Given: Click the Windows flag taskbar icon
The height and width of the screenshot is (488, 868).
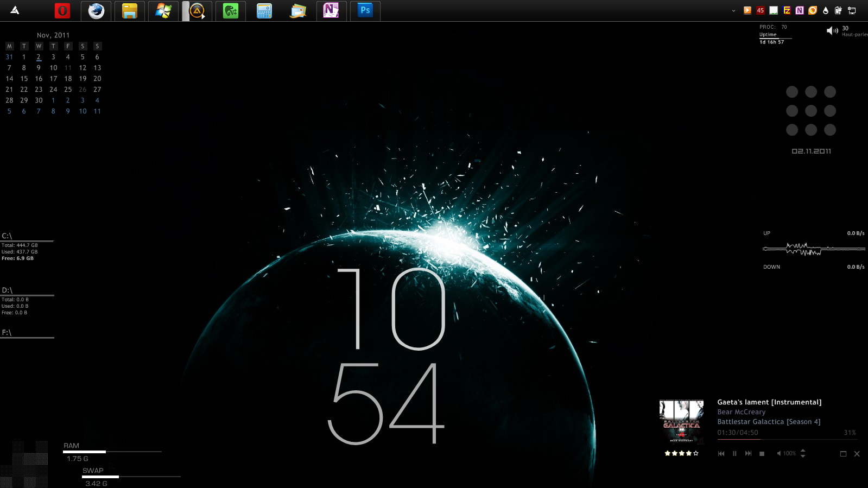Looking at the screenshot, I should click(163, 11).
